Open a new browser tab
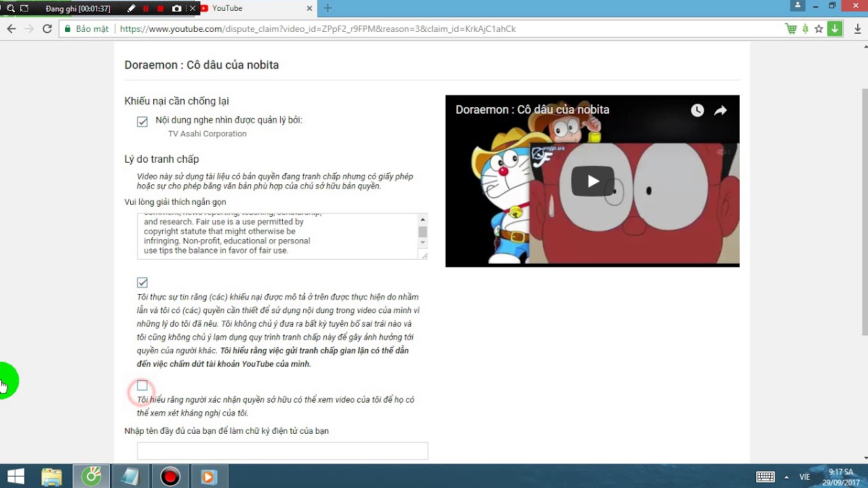868x488 pixels. (328, 8)
